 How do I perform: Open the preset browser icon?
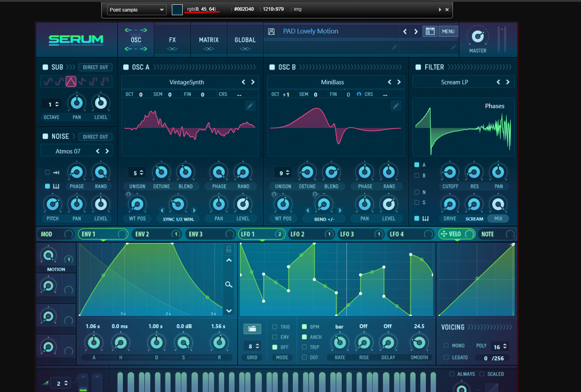click(x=430, y=31)
